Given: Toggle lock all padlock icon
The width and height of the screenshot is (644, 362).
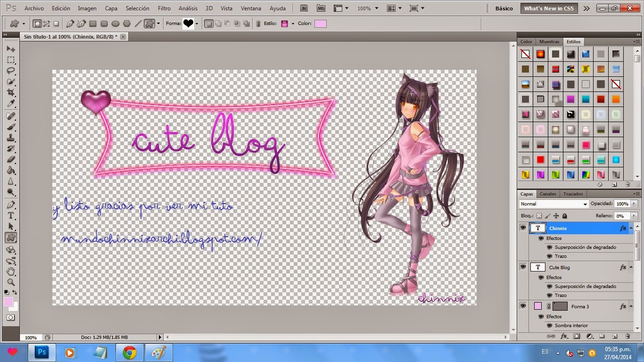Looking at the screenshot, I should [x=565, y=215].
